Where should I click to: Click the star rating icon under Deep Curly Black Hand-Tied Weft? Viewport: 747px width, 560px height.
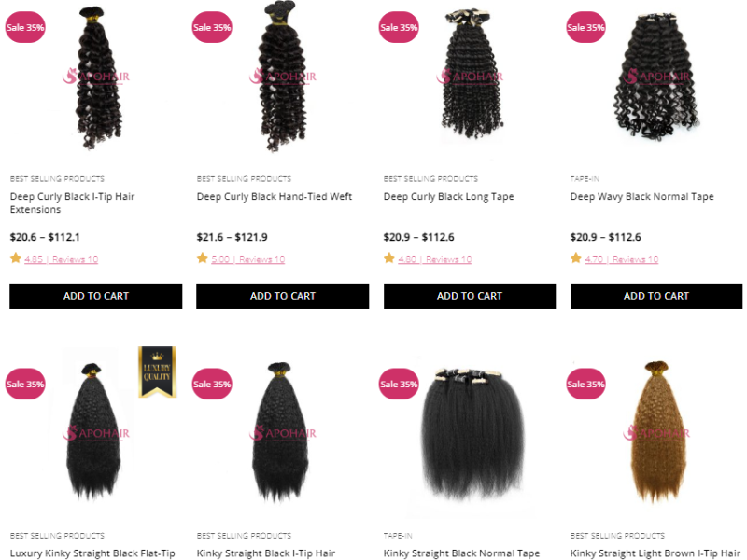pos(203,259)
